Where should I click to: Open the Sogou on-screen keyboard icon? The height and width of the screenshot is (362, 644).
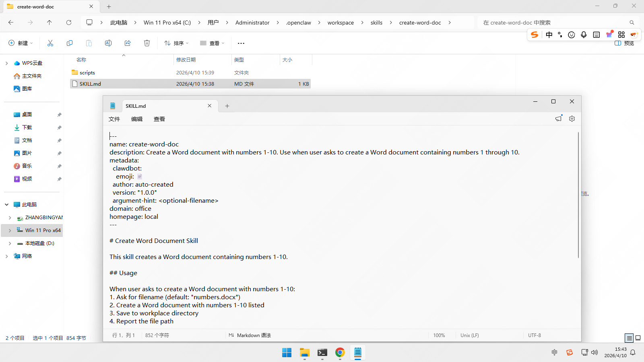point(596,35)
